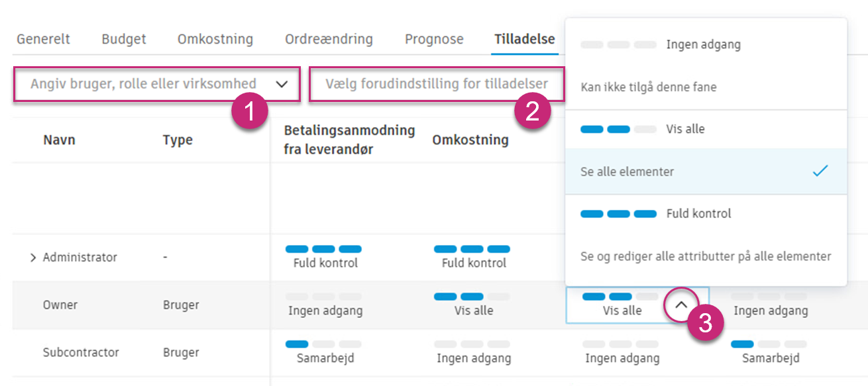Expand the Administrator row

click(x=32, y=258)
